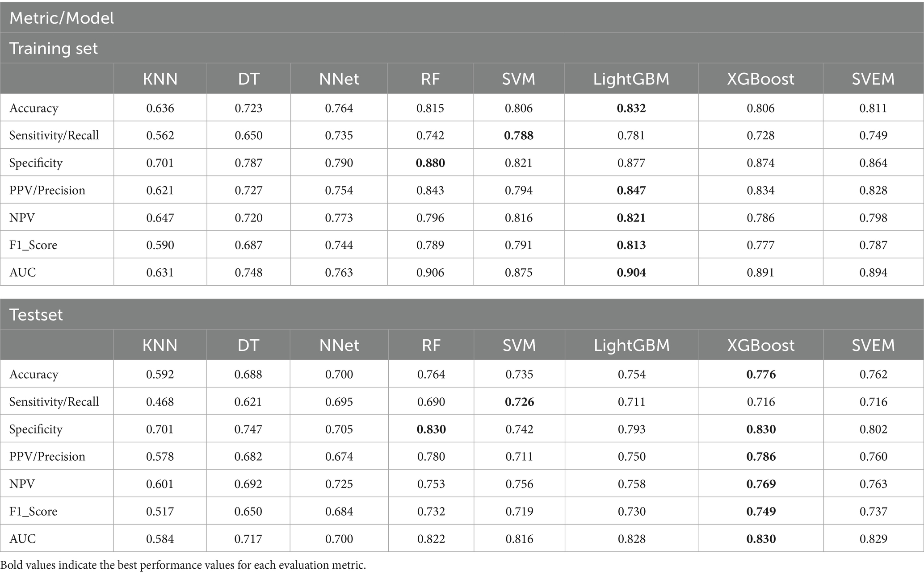Image resolution: width=924 pixels, height=575 pixels.
Task: Click the KNN testset sensitivity value 0.468
Action: tap(160, 402)
